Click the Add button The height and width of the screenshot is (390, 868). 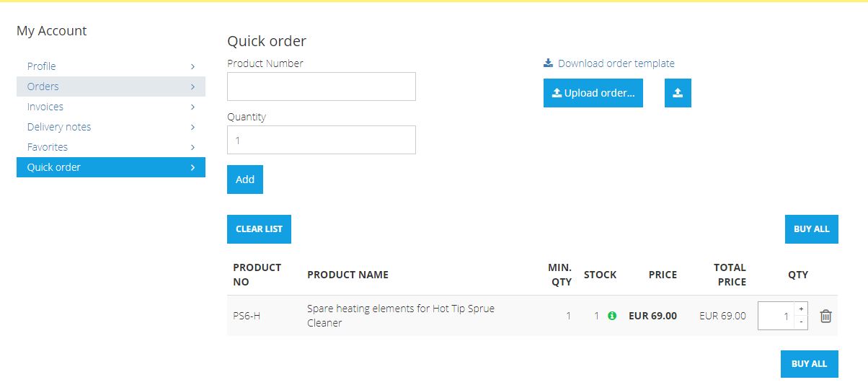click(x=245, y=180)
